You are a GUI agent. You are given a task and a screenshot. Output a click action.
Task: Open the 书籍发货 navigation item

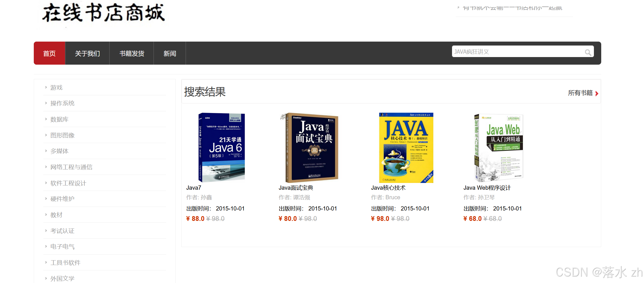132,53
